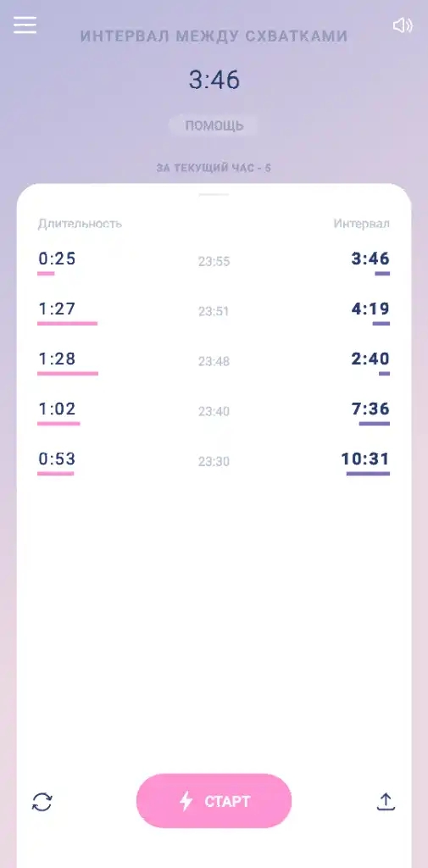
Task: Select the 1:27 duration entry
Action: [x=57, y=309]
